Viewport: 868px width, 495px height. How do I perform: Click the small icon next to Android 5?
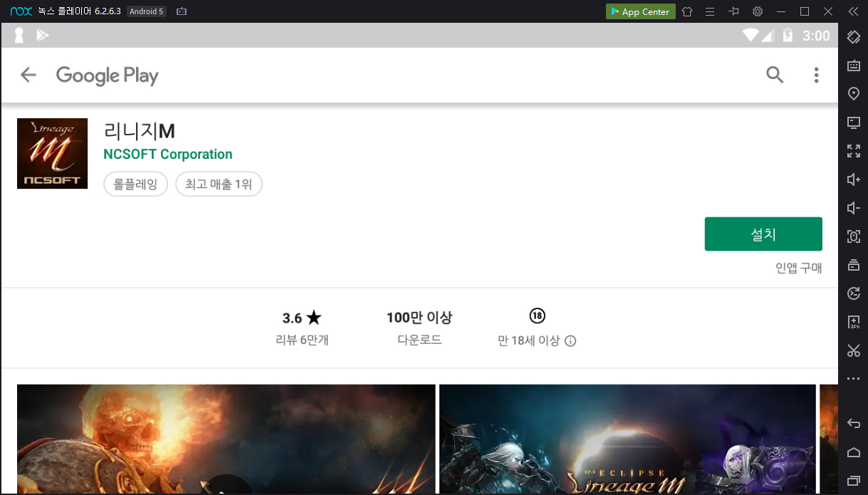click(182, 11)
